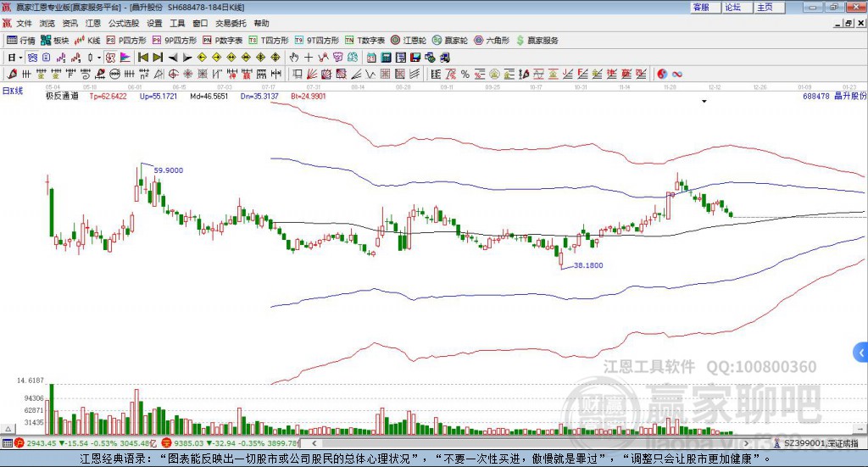
Task: Expand the blue side panel chevron
Action: pyautogui.click(x=861, y=353)
